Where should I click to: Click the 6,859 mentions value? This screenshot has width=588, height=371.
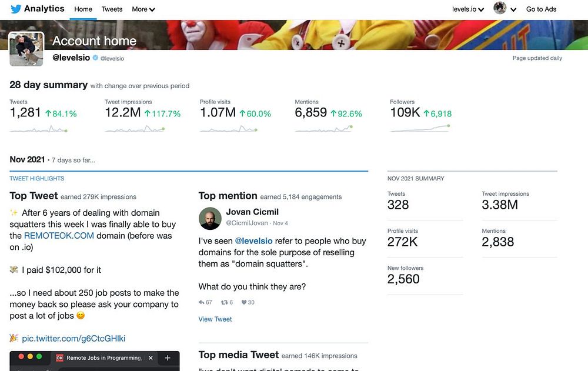pos(311,112)
